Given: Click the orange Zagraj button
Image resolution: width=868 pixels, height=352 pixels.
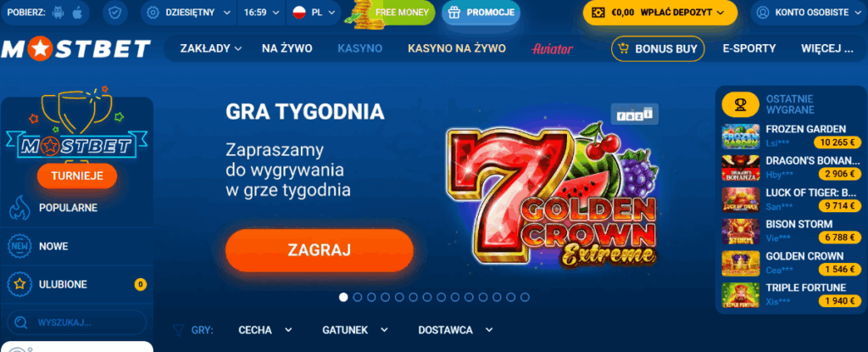Looking at the screenshot, I should [x=320, y=250].
